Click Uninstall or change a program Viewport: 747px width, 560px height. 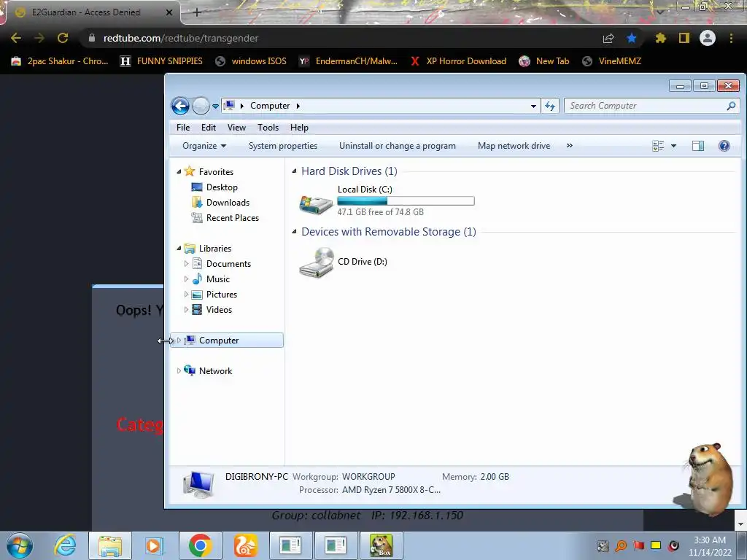point(398,146)
